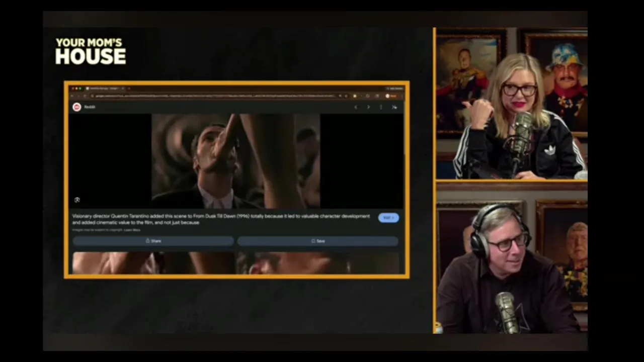Screen dimensions: 644x362
Task: Click the main From Dusk Till Dawn image
Action: point(235,161)
